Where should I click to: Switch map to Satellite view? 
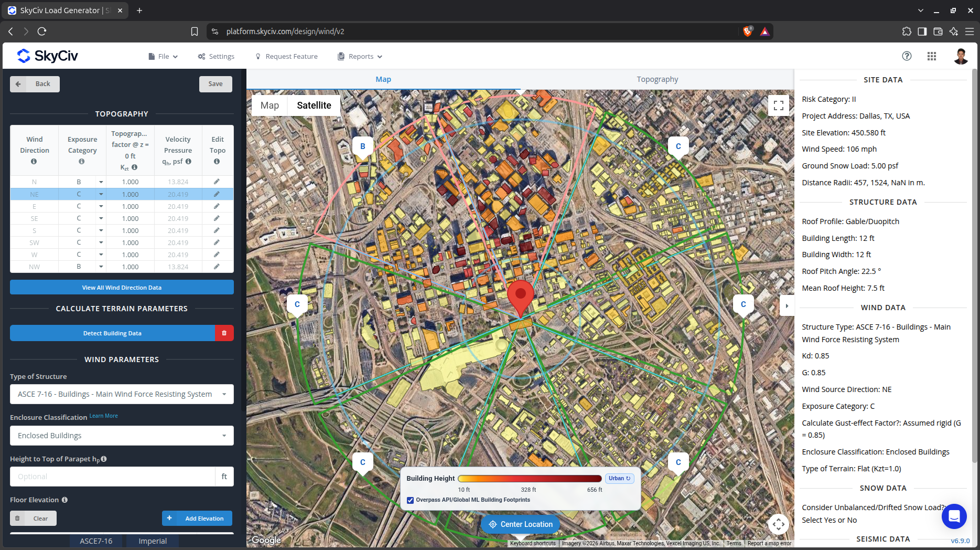coord(314,105)
